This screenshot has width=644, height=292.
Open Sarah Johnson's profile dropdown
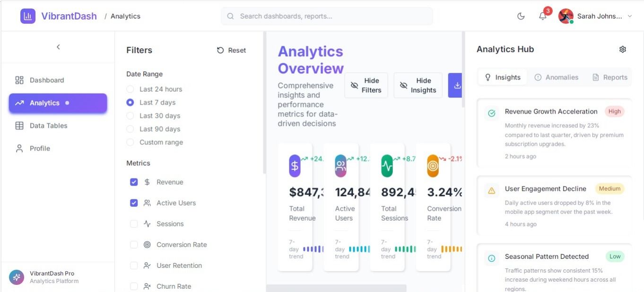click(x=595, y=16)
